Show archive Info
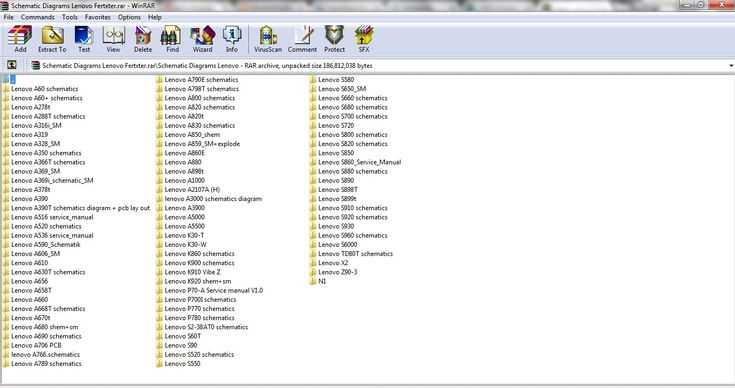 pyautogui.click(x=232, y=39)
